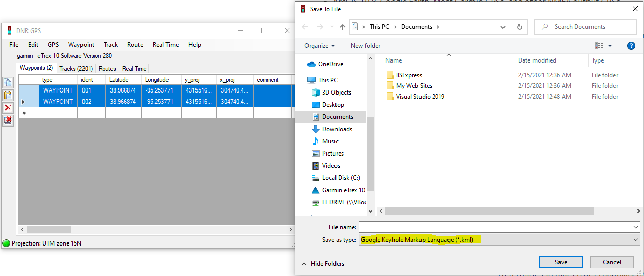
Task: Open Local Disk (C:) in navigation pane
Action: [x=335, y=178]
